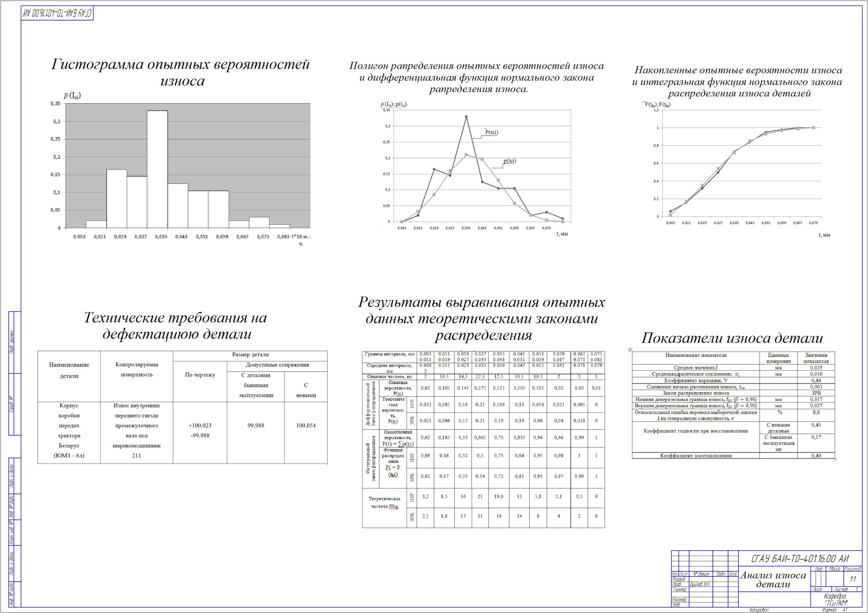Click the 'Наименование детали' header cell
Screen dimensions: 868x613
tap(69, 376)
